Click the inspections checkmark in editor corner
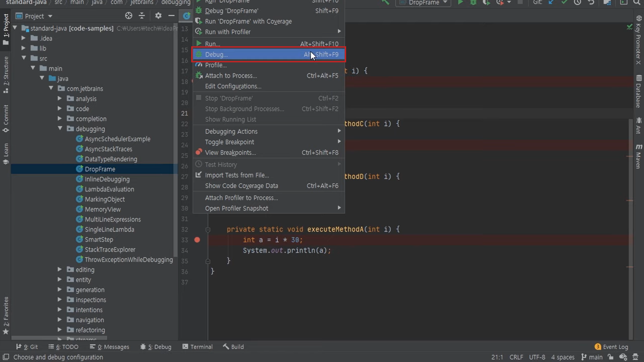This screenshot has height=362, width=644. [x=629, y=27]
